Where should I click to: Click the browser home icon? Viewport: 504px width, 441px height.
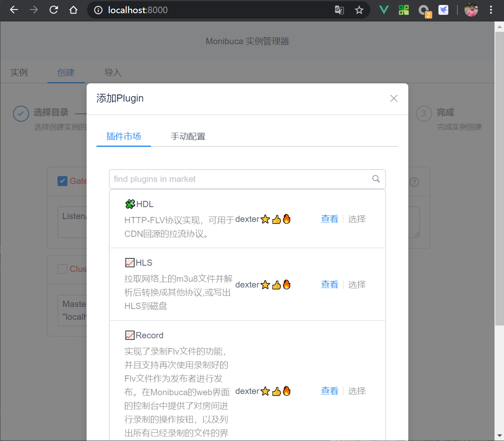tap(73, 10)
